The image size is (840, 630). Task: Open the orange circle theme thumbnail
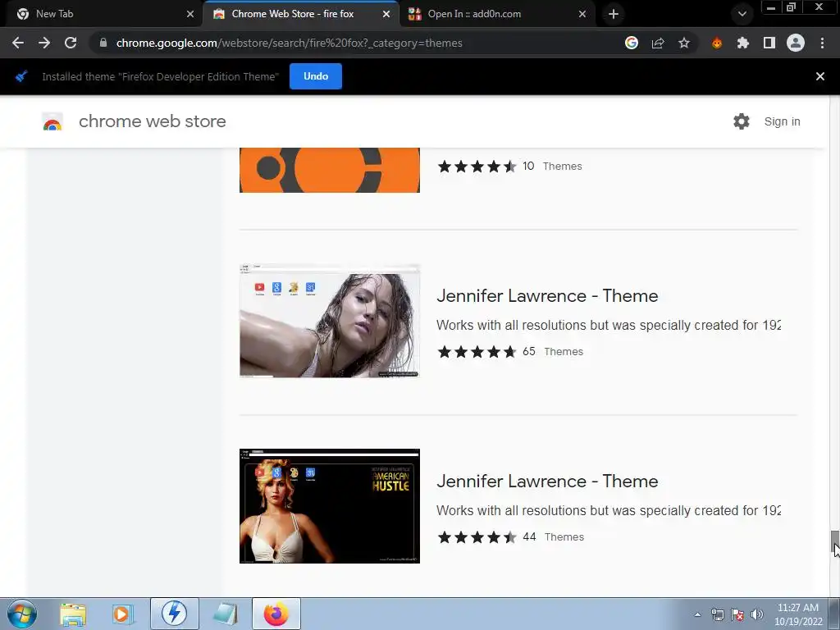point(330,171)
